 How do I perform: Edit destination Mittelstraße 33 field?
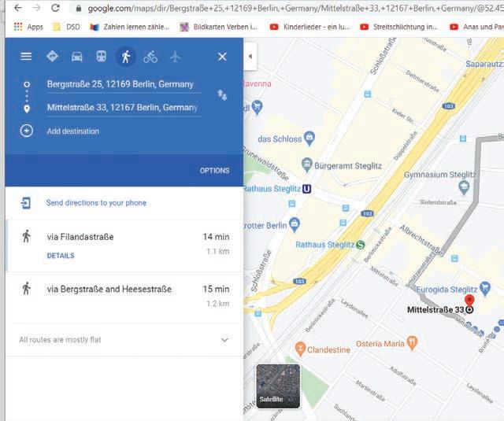[124, 108]
